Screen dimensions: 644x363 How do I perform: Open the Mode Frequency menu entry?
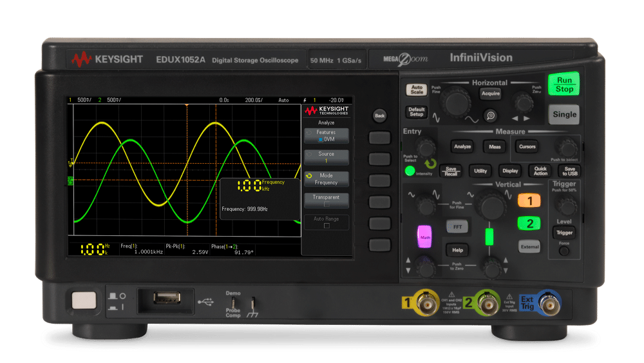tap(327, 179)
